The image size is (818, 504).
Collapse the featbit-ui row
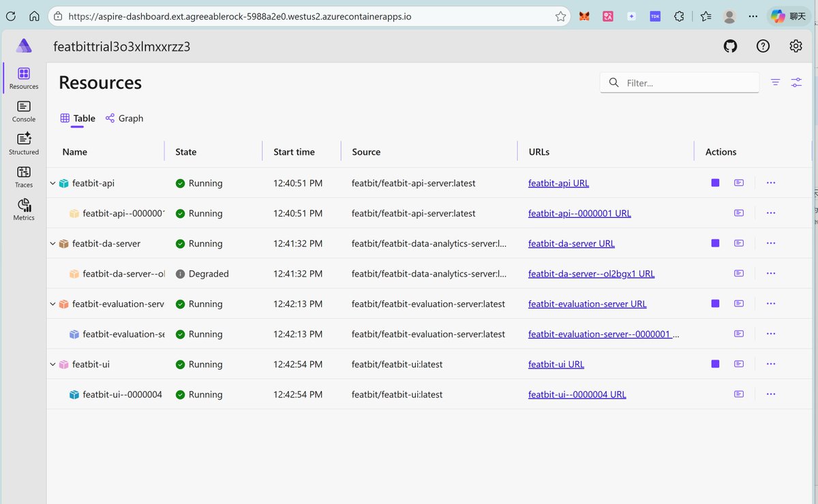[52, 364]
